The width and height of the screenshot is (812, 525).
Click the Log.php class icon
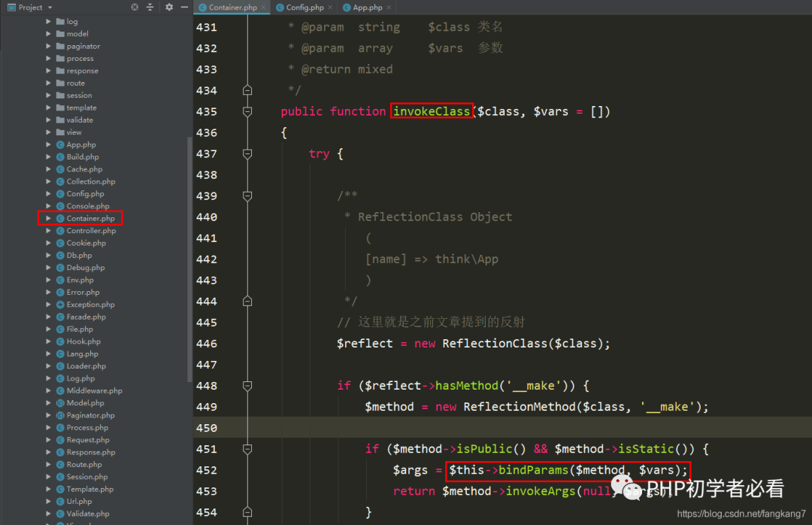(x=60, y=378)
